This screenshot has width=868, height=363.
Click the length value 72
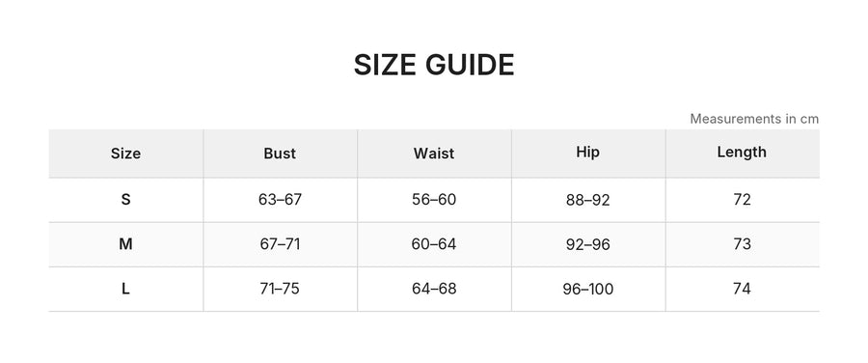click(x=742, y=200)
